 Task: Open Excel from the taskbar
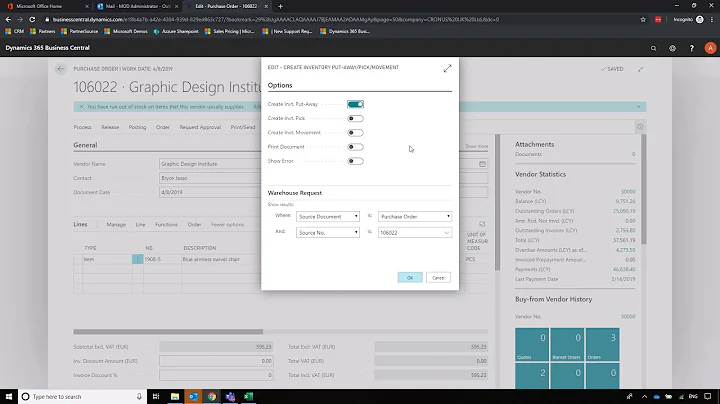coord(248,396)
